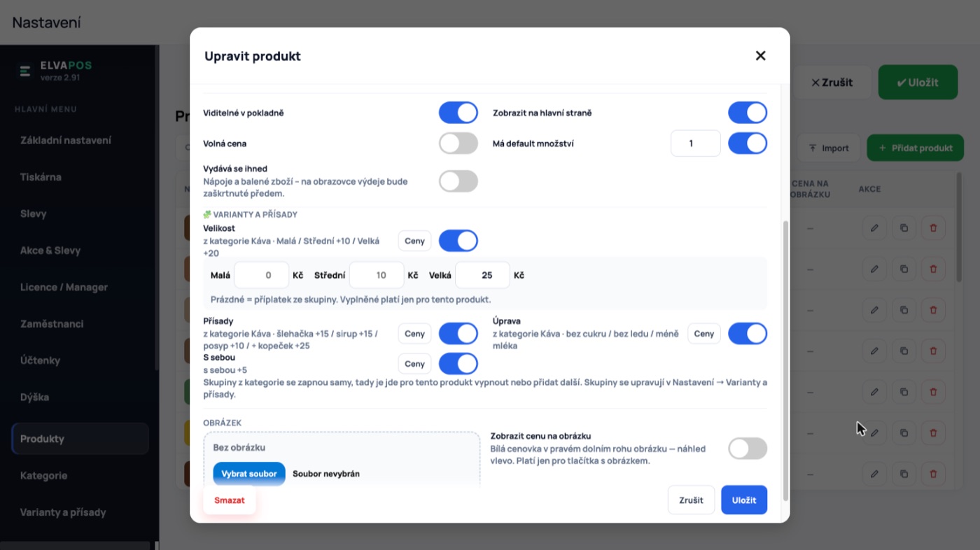Open Licence / Manager in background sidebar
This screenshot has height=550, width=980.
tap(64, 287)
